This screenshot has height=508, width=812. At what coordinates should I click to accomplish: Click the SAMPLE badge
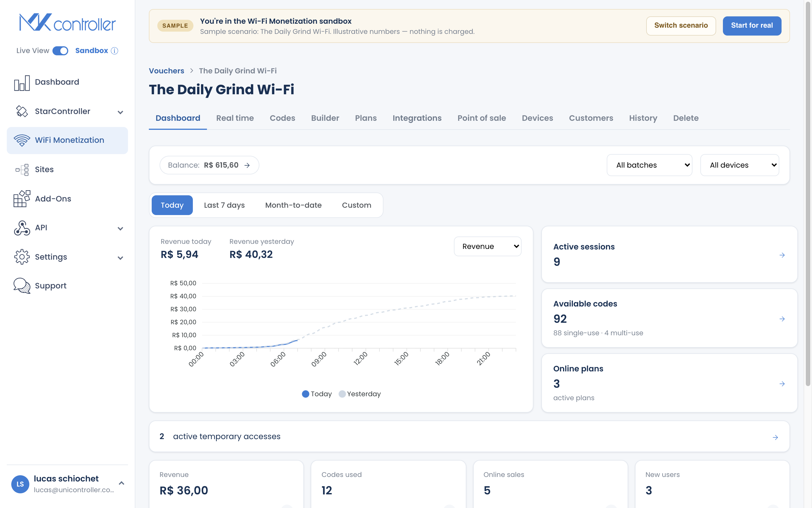pyautogui.click(x=175, y=26)
